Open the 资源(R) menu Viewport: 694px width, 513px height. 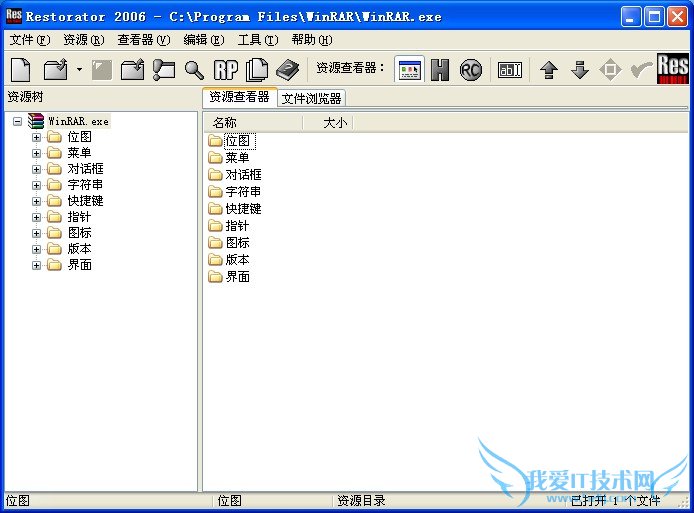click(x=84, y=40)
